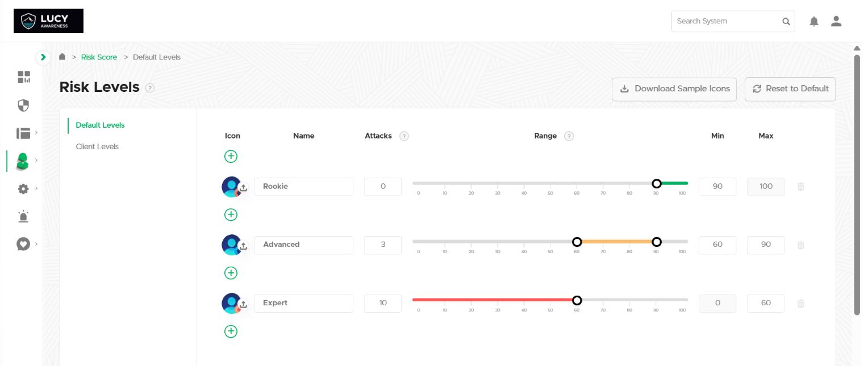Click the Lucy Awareness logo
This screenshot has height=366, width=868.
[48, 21]
